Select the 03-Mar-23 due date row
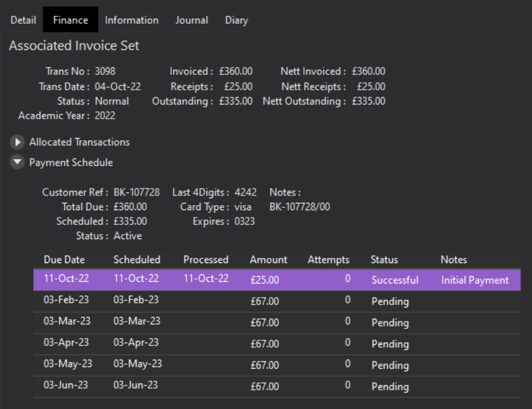 [277, 323]
